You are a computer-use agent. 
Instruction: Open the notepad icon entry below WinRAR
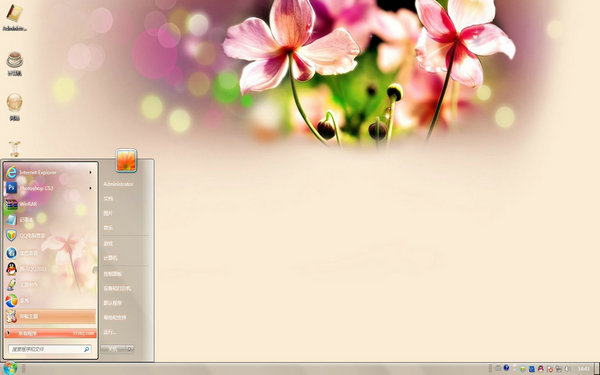point(49,220)
